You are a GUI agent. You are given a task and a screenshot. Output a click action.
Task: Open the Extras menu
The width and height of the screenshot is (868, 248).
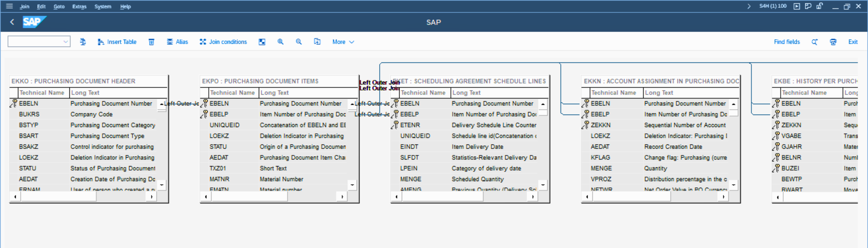(79, 6)
